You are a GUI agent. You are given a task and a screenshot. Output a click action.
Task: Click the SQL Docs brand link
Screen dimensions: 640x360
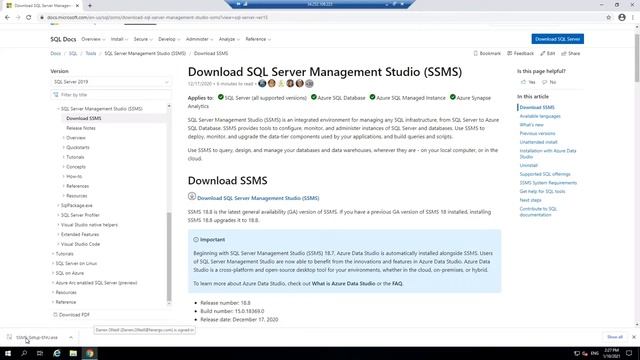click(x=63, y=39)
